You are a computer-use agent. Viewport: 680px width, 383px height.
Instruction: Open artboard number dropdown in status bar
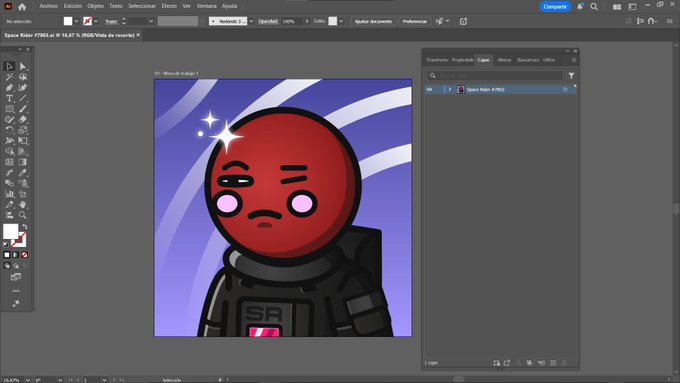tap(104, 380)
